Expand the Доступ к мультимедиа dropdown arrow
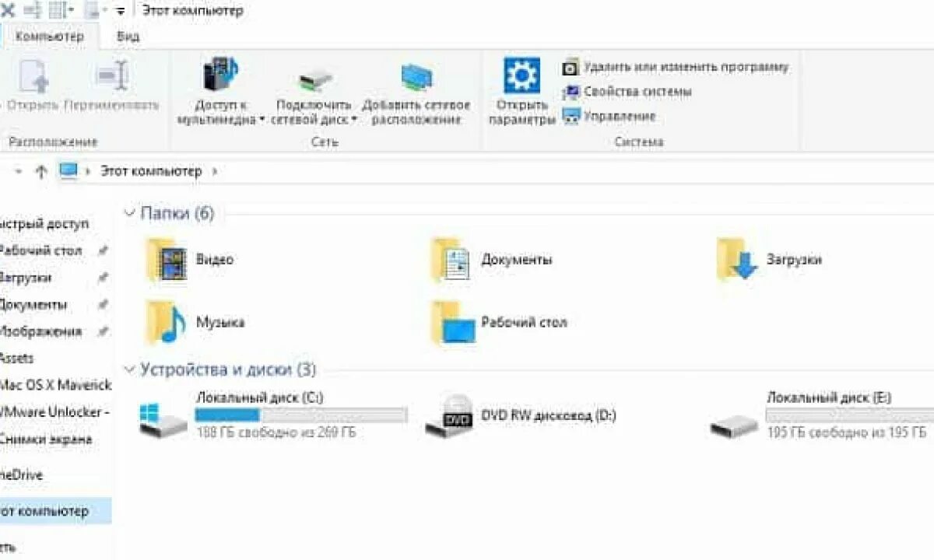934x560 pixels. (x=262, y=120)
